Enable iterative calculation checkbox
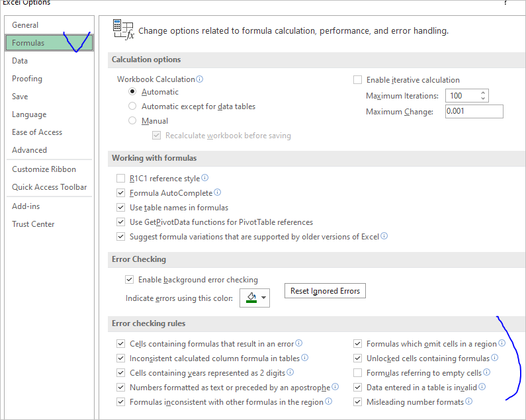This screenshot has width=526, height=420. pyautogui.click(x=358, y=80)
